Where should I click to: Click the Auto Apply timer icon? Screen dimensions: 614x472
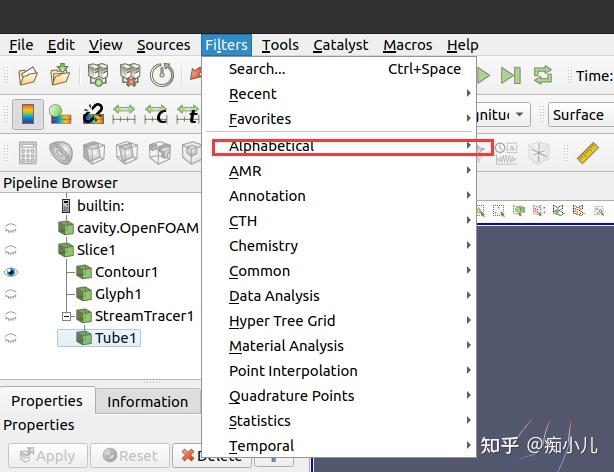point(162,74)
